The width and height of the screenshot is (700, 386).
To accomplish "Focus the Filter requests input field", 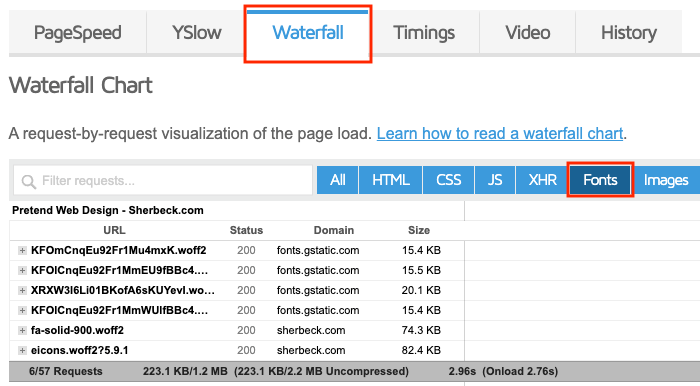I will (163, 180).
